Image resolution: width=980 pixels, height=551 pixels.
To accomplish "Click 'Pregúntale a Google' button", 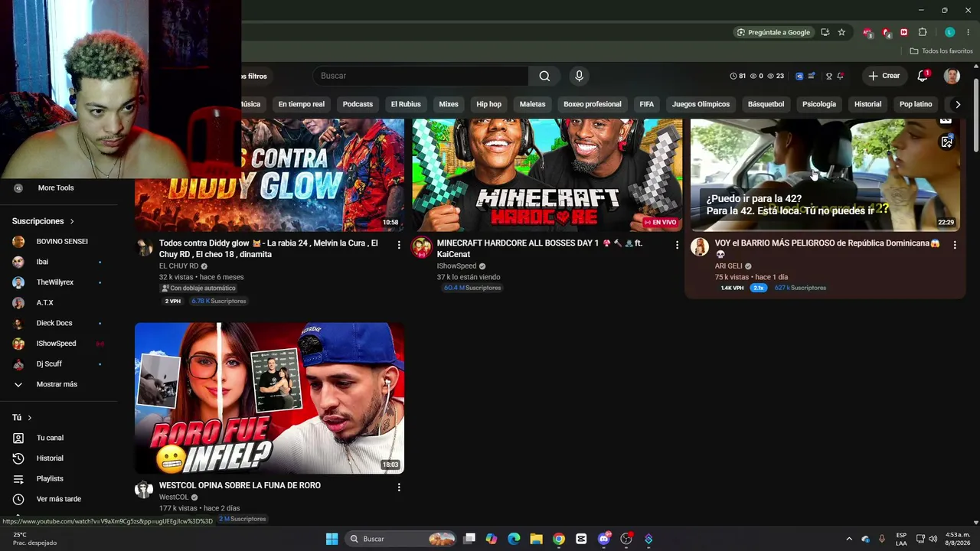I will (773, 32).
